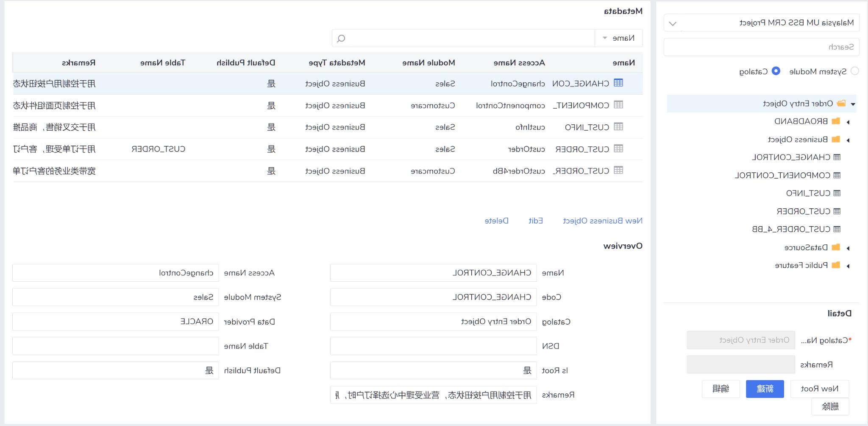Click the table icon of the COMPONENT_ grid row
The image size is (868, 426).
pyautogui.click(x=618, y=105)
